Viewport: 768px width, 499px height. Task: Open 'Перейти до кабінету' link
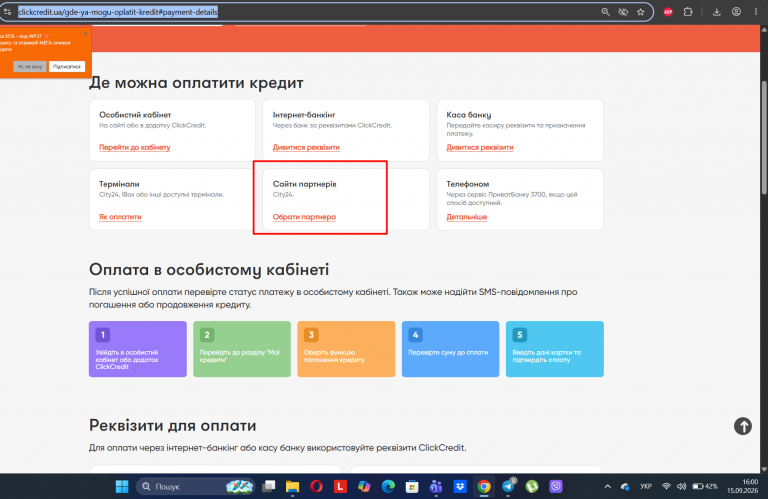pyautogui.click(x=135, y=147)
